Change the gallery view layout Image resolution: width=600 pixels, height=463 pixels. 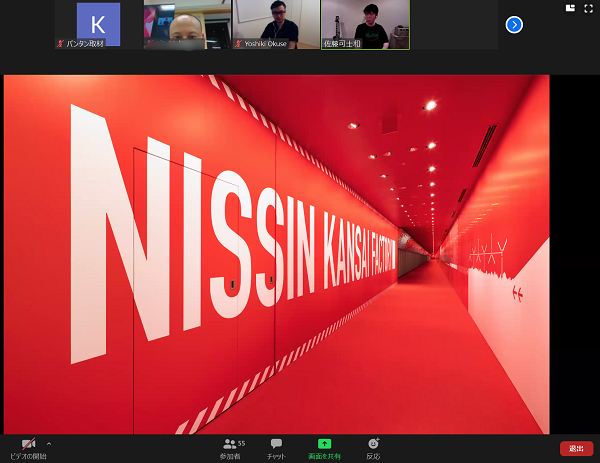(570, 8)
